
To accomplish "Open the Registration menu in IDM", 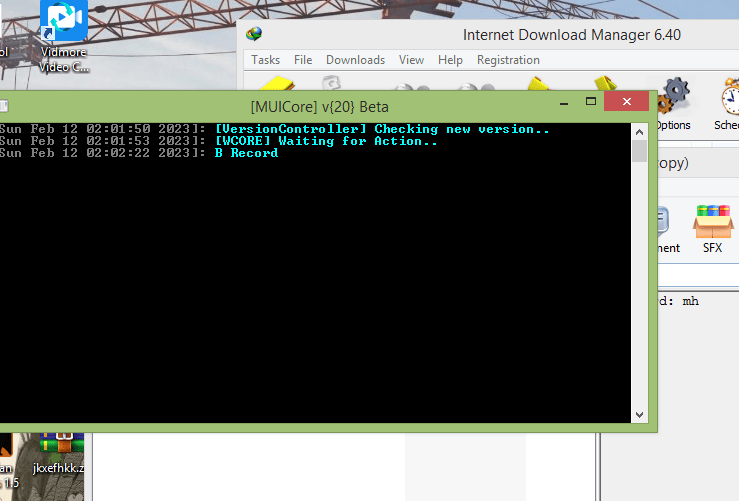I will click(x=508, y=60).
